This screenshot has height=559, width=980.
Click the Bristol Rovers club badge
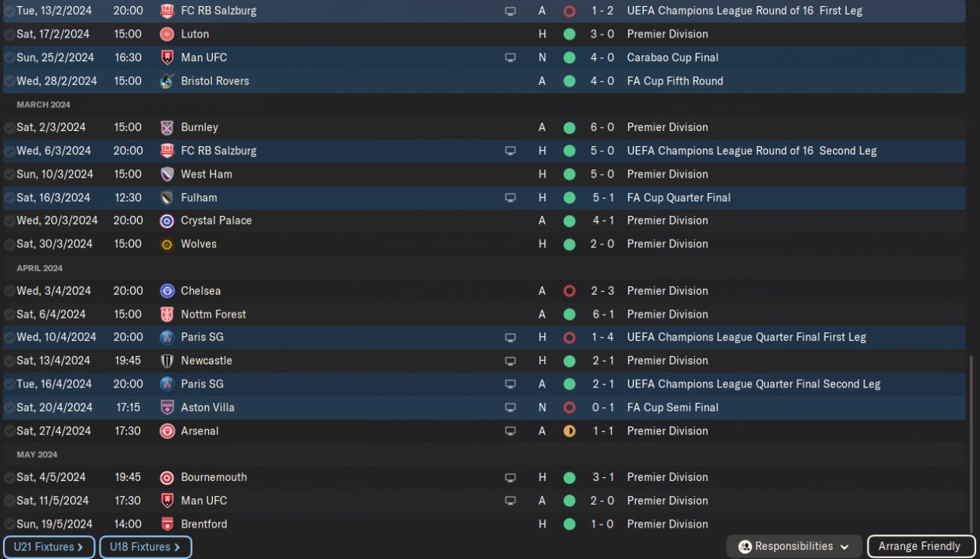[167, 81]
